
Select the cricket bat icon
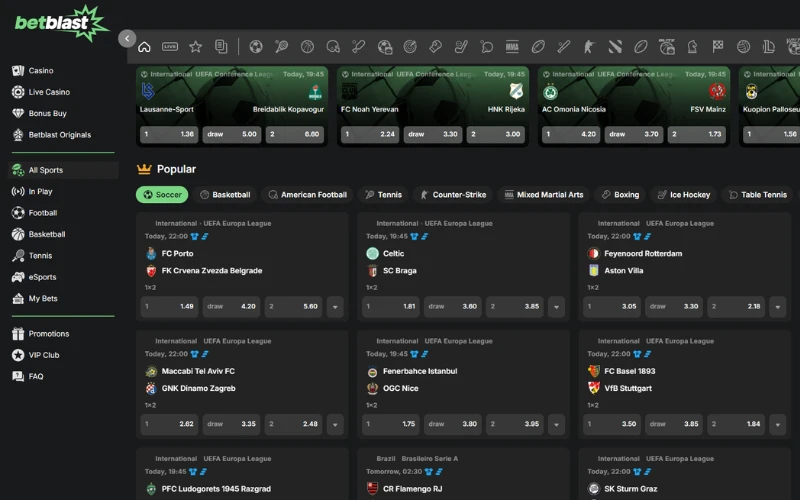click(x=563, y=47)
